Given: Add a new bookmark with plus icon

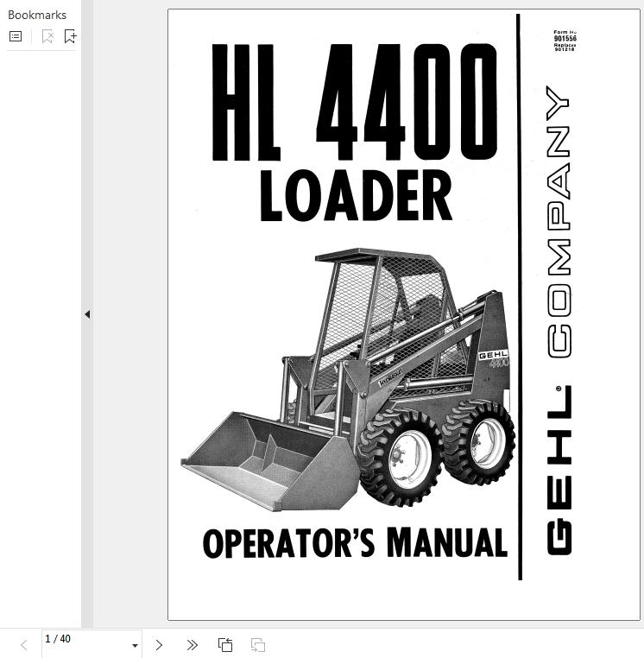Looking at the screenshot, I should [70, 36].
